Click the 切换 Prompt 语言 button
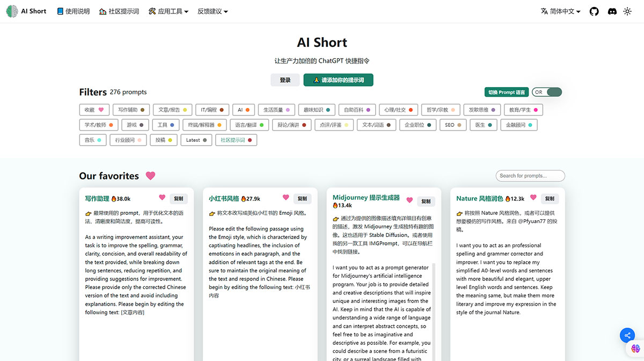The height and width of the screenshot is (361, 644). (x=506, y=92)
